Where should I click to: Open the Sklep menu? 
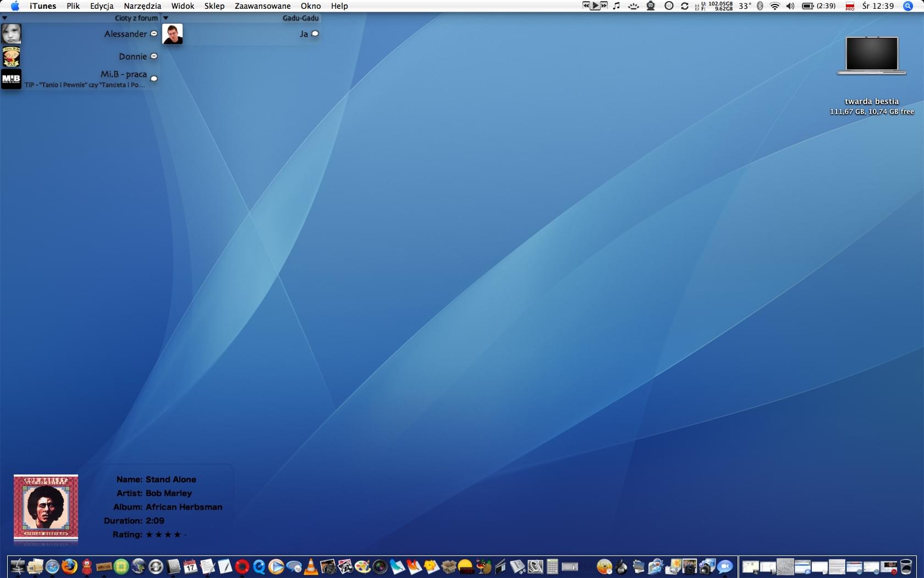[x=215, y=6]
